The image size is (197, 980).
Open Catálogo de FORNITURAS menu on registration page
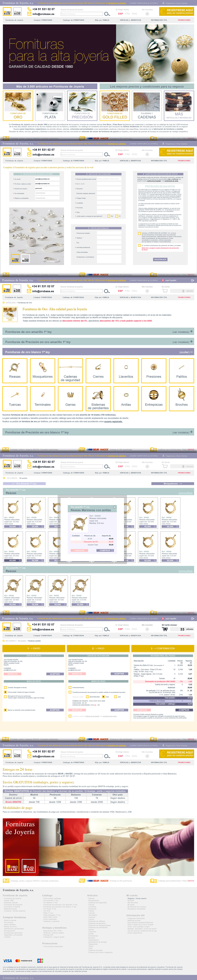coord(74,161)
